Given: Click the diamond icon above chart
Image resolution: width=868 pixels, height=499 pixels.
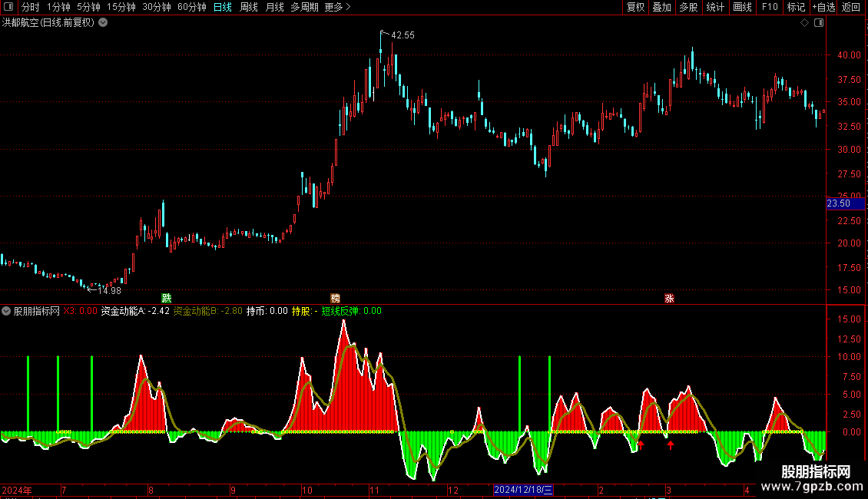Looking at the screenshot, I should (805, 23).
